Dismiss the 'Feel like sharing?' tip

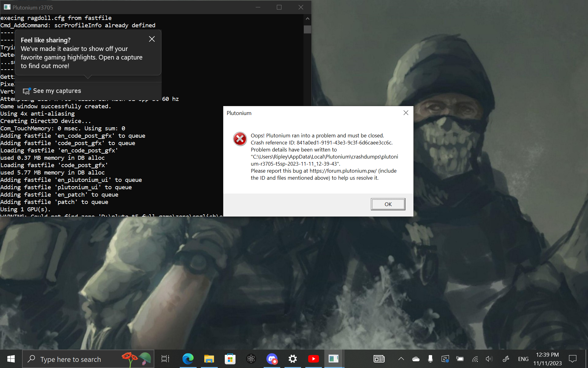coord(152,39)
